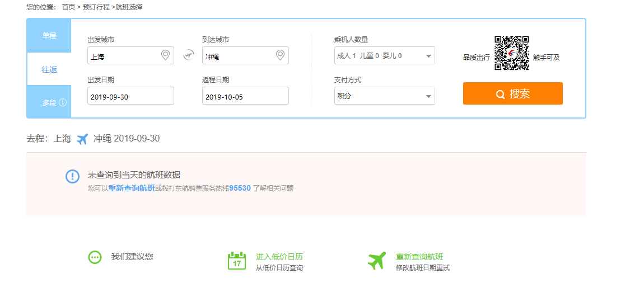
Task: Click the green chat bubble suggestion icon
Action: 95,257
